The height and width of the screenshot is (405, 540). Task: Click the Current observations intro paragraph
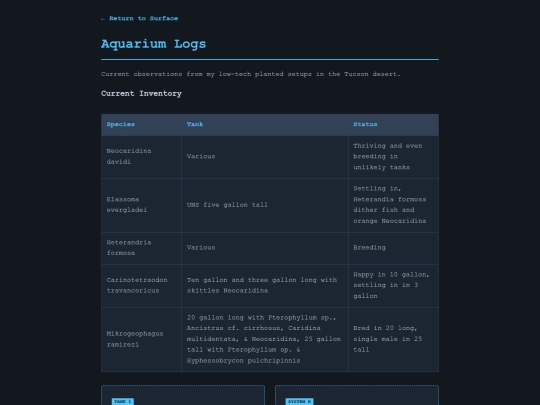point(251,74)
